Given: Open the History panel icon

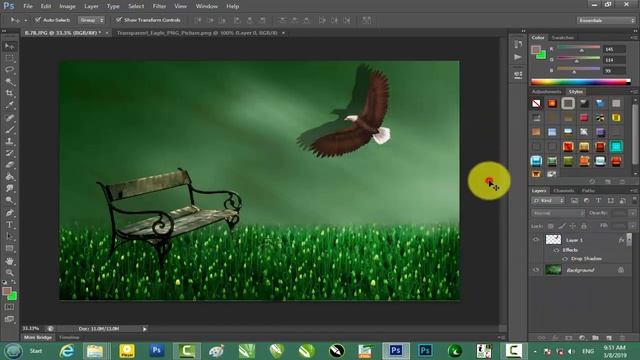Looking at the screenshot, I should pos(518,44).
